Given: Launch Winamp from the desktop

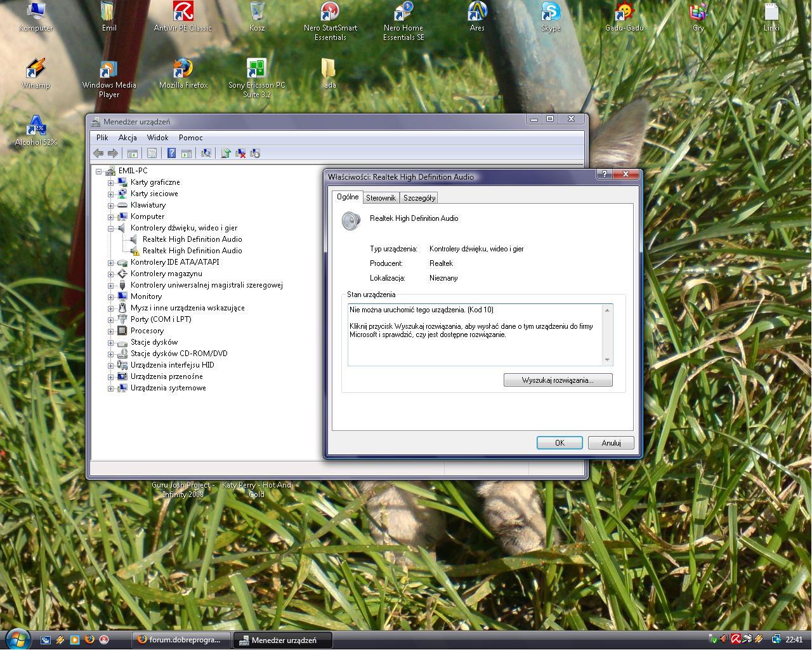Looking at the screenshot, I should (36, 74).
